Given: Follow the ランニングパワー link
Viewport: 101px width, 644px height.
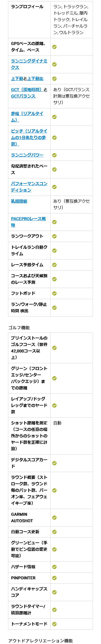Looking at the screenshot, I should tap(27, 155).
